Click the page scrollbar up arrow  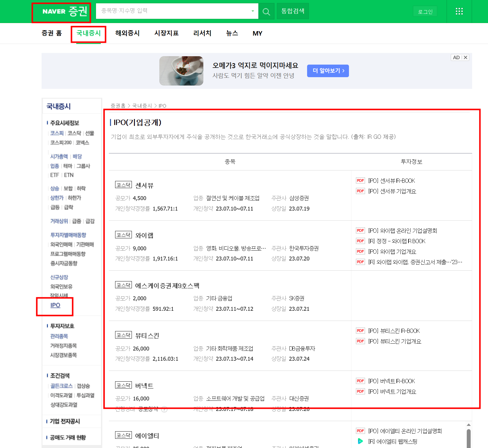[469, 425]
